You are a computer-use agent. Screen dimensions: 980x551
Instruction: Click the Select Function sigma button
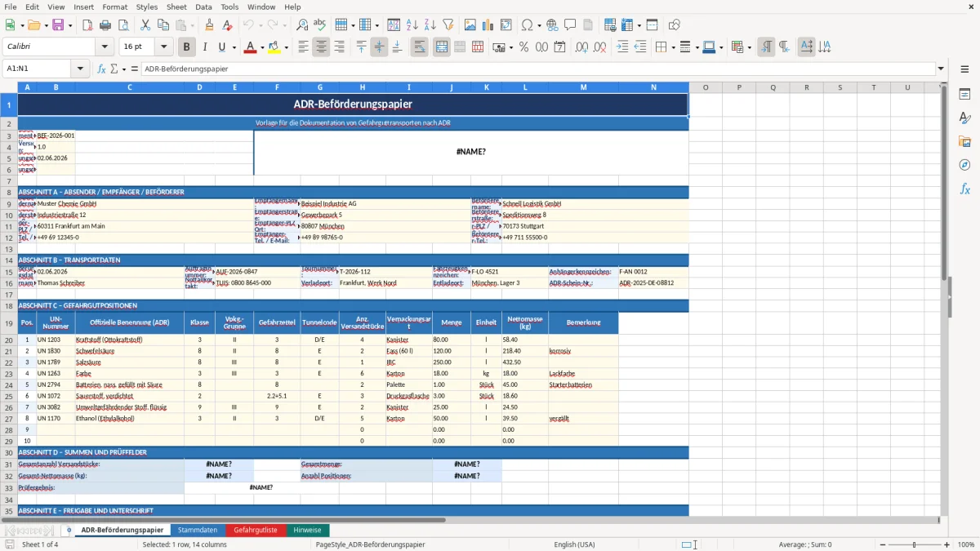(114, 69)
